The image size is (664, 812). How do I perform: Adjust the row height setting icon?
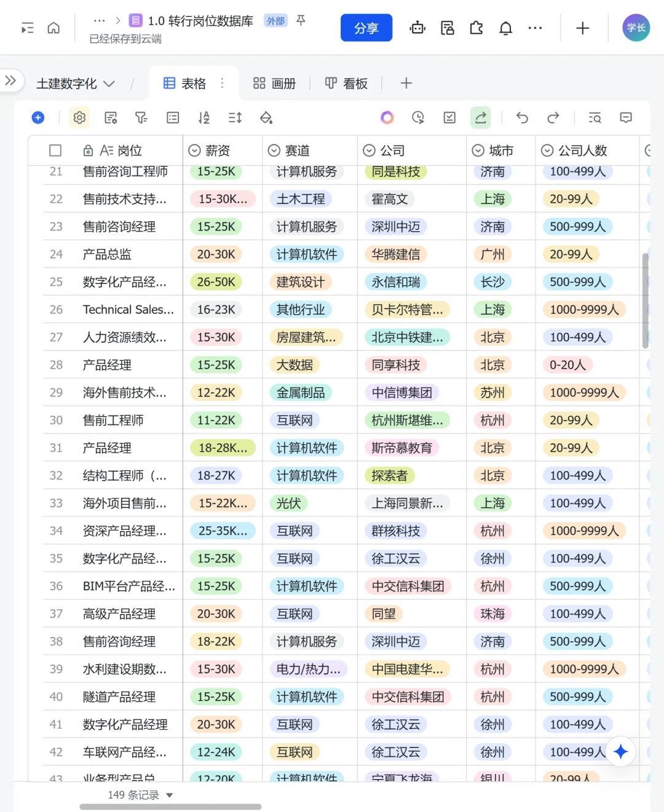(x=234, y=117)
